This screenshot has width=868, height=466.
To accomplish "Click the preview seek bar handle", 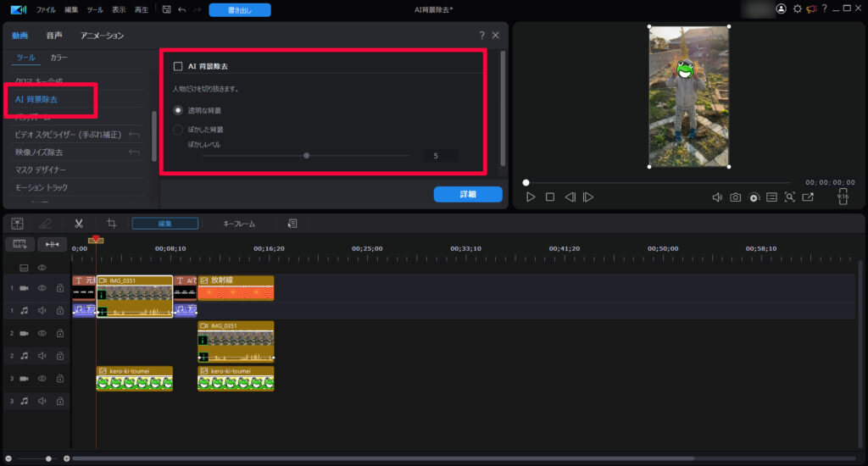I will 526,183.
